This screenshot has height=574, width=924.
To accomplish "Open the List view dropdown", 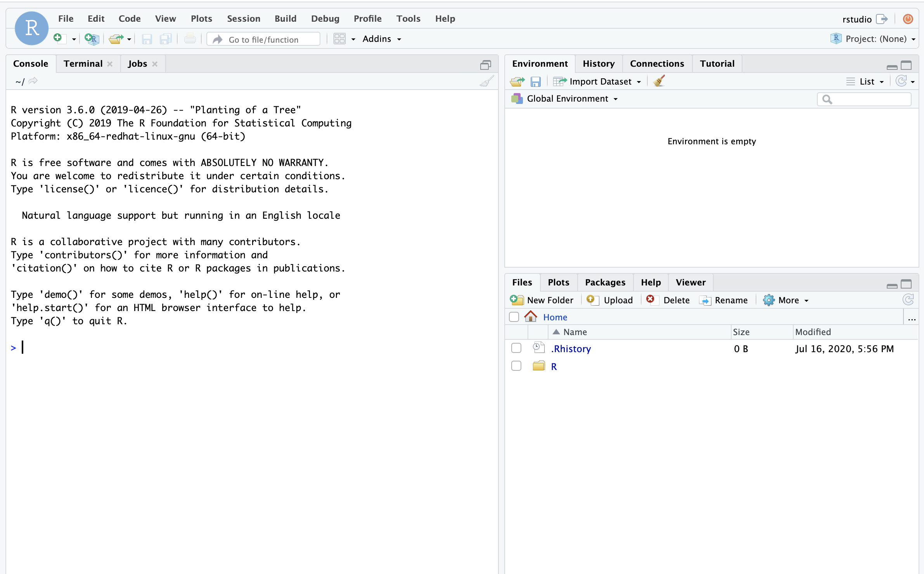I will coord(865,81).
